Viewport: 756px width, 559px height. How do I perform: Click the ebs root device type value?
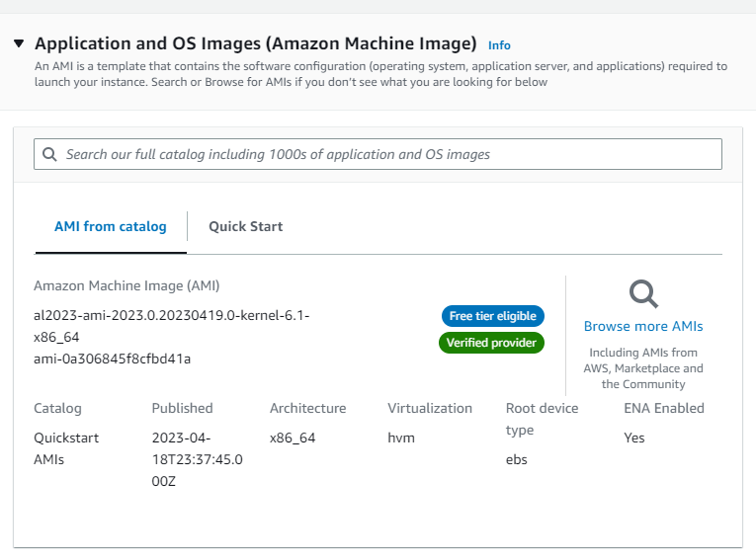coord(517,459)
